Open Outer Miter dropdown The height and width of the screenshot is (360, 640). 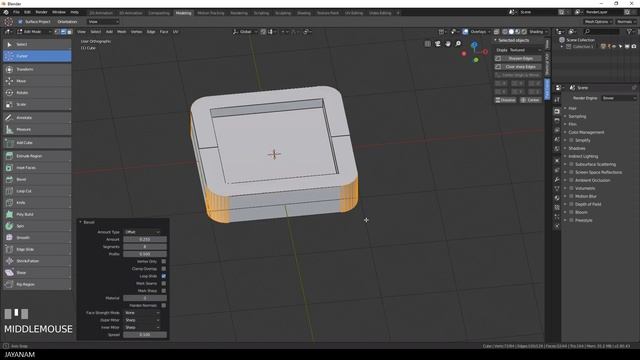point(142,320)
